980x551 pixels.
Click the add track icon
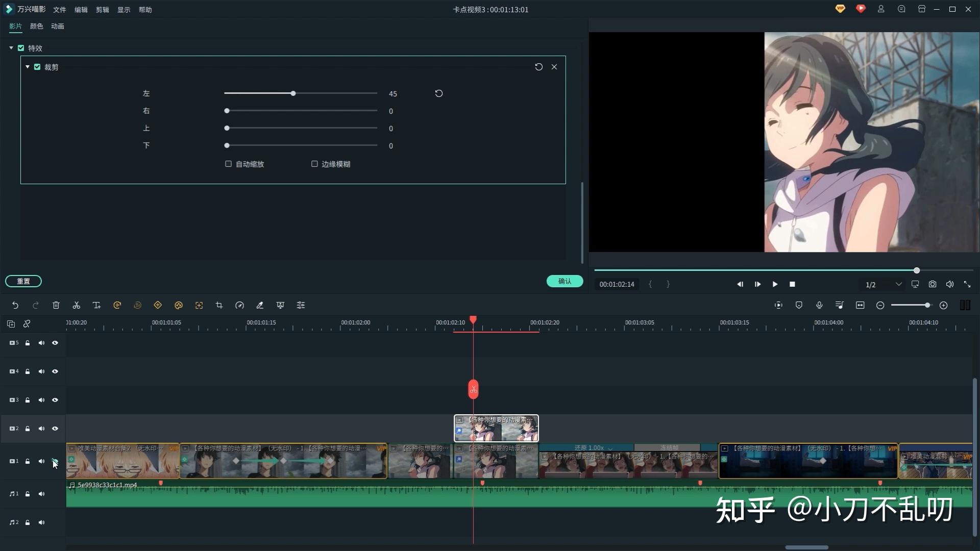(x=11, y=324)
